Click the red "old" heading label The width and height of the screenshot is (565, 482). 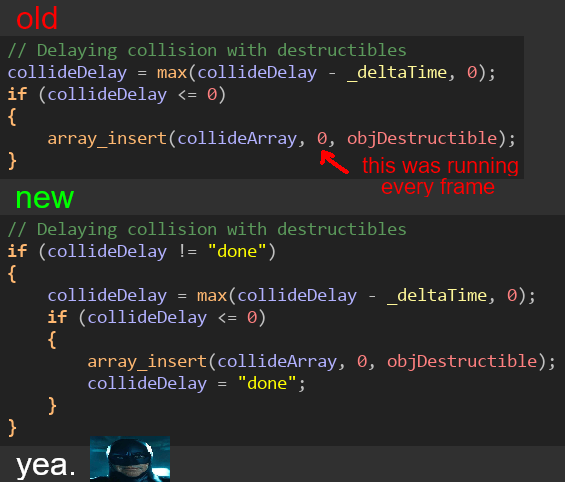(37, 18)
